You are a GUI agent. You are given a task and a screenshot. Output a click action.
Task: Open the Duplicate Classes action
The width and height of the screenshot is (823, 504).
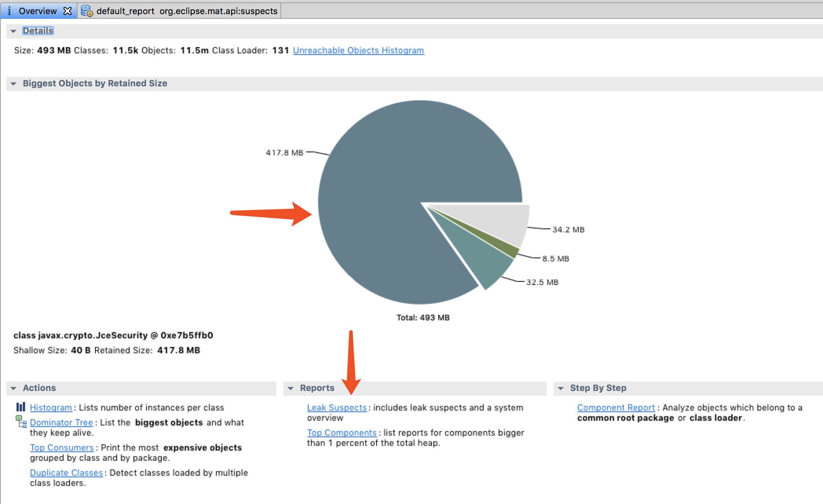point(66,473)
